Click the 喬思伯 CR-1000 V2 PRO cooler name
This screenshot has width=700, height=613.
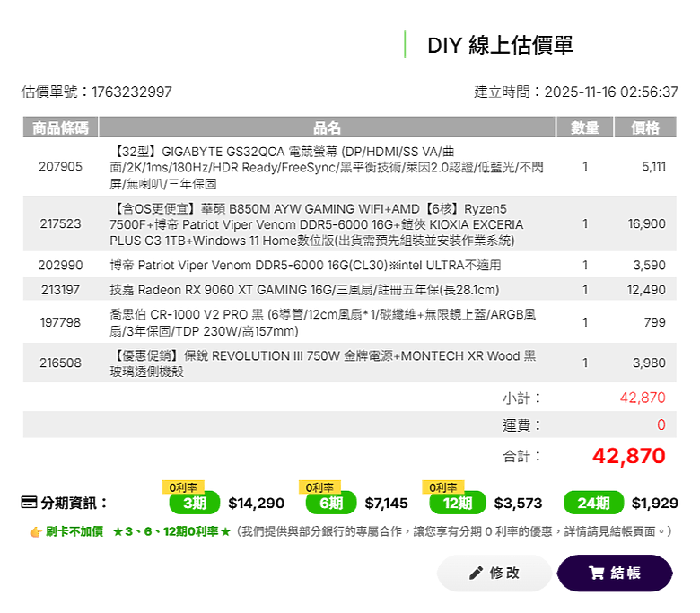point(323,323)
